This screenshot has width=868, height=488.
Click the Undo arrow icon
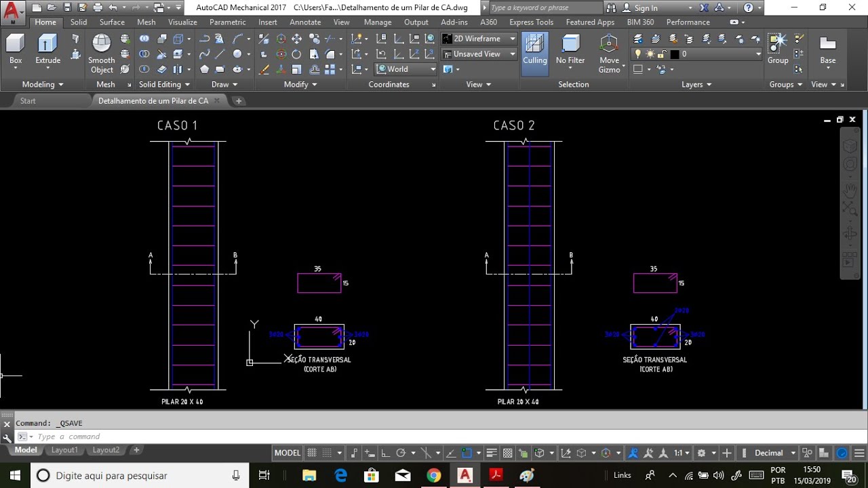(x=113, y=8)
